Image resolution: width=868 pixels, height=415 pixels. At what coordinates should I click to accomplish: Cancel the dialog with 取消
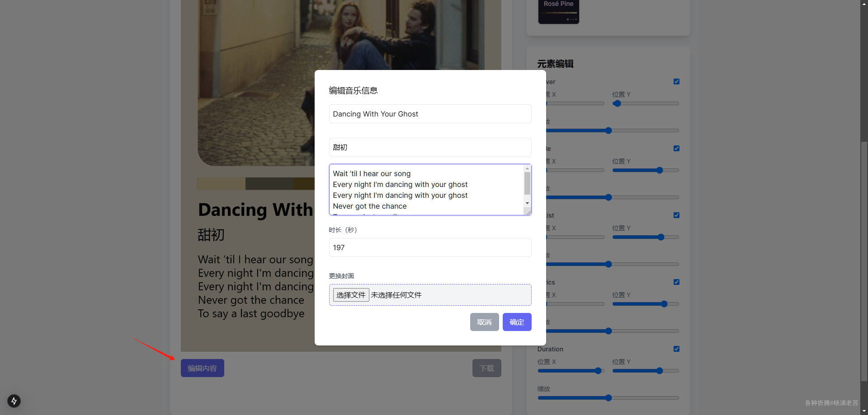tap(484, 322)
